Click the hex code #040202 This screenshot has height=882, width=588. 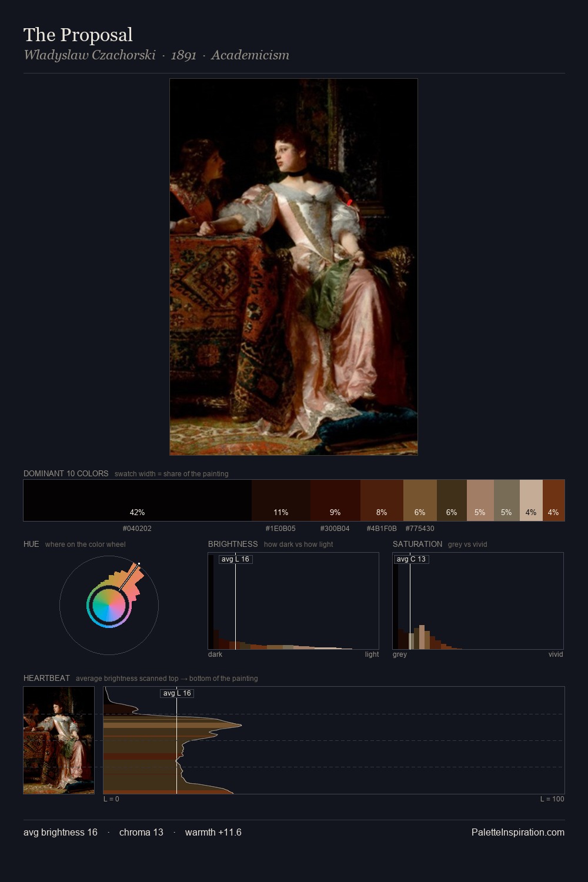pos(137,529)
